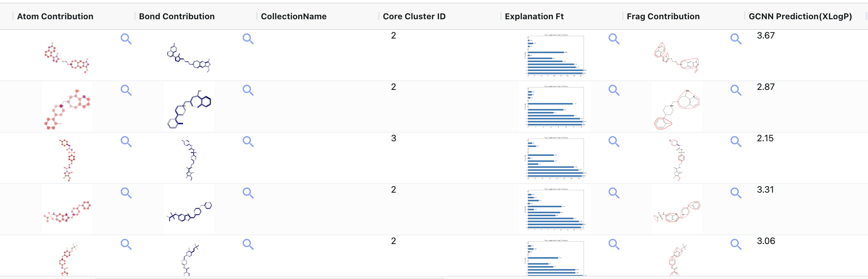Zoom the third row bond contribution image
This screenshot has height=279, width=868.
[248, 141]
